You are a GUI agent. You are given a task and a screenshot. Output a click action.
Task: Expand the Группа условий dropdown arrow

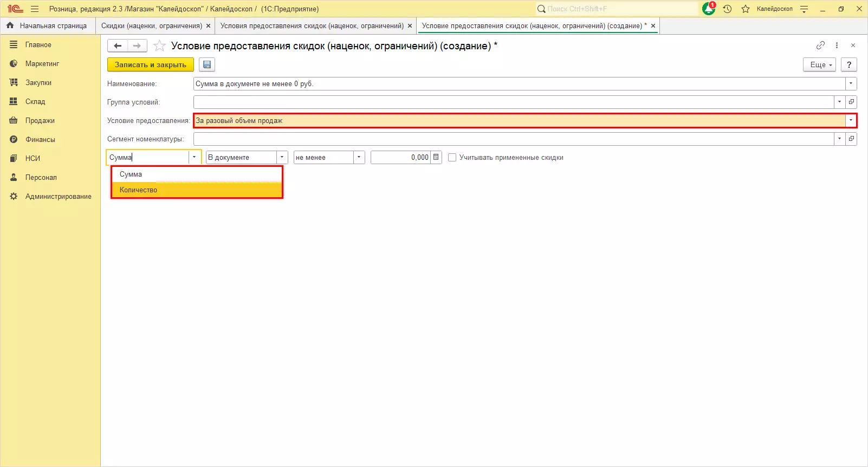pos(839,102)
